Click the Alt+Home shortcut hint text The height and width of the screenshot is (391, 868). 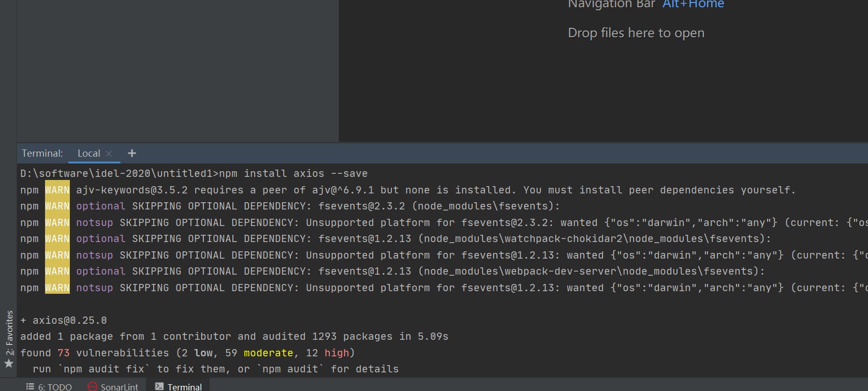click(693, 4)
